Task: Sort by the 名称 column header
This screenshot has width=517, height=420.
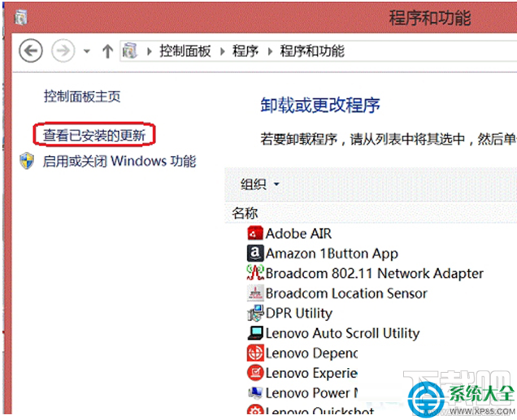Action: coord(245,213)
